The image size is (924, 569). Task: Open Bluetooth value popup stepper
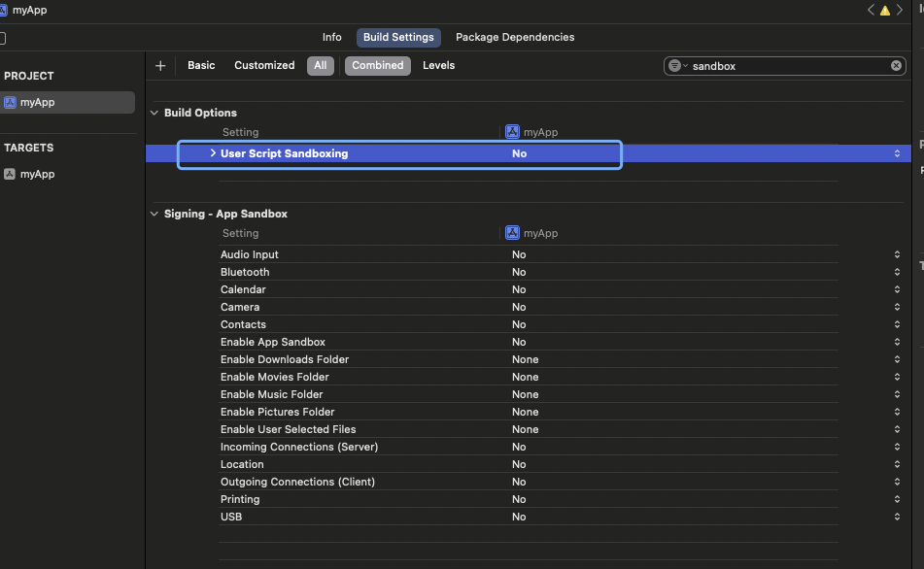coord(897,272)
